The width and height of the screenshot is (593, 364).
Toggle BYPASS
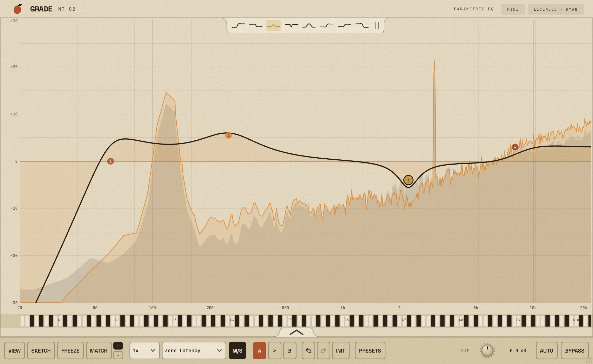[x=575, y=350]
